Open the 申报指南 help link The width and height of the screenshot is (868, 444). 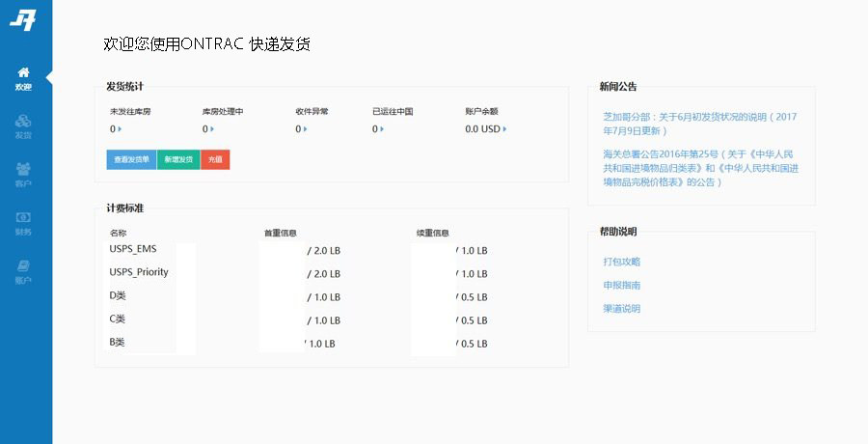[621, 286]
